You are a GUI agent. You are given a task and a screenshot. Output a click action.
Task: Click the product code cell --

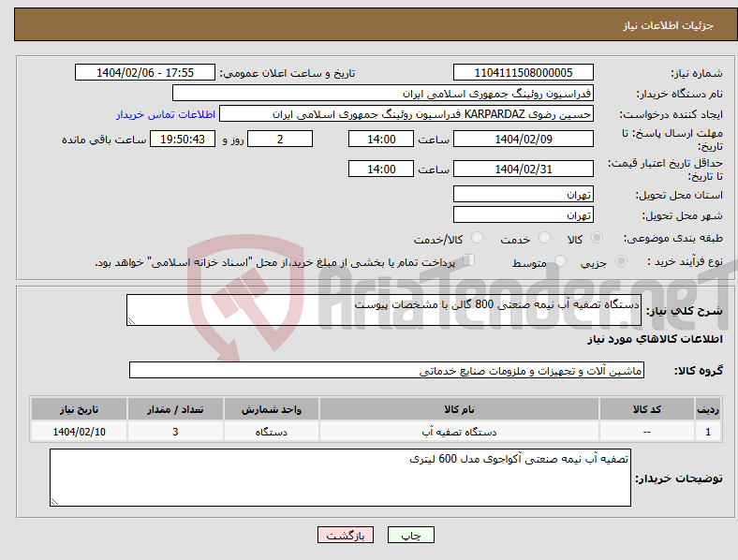(x=647, y=432)
